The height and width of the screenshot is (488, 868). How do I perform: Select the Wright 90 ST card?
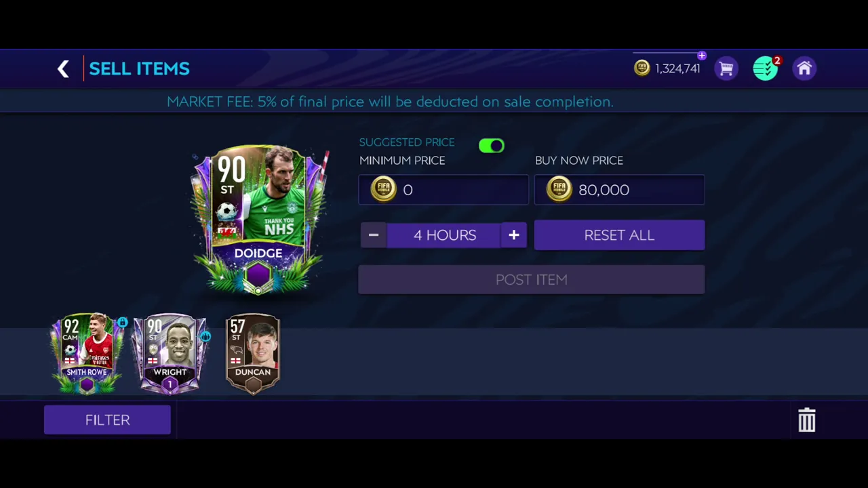170,353
